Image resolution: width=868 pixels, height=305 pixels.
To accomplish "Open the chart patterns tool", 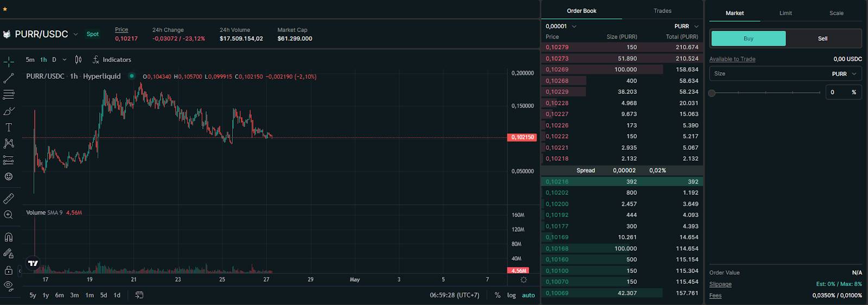I will (x=9, y=144).
